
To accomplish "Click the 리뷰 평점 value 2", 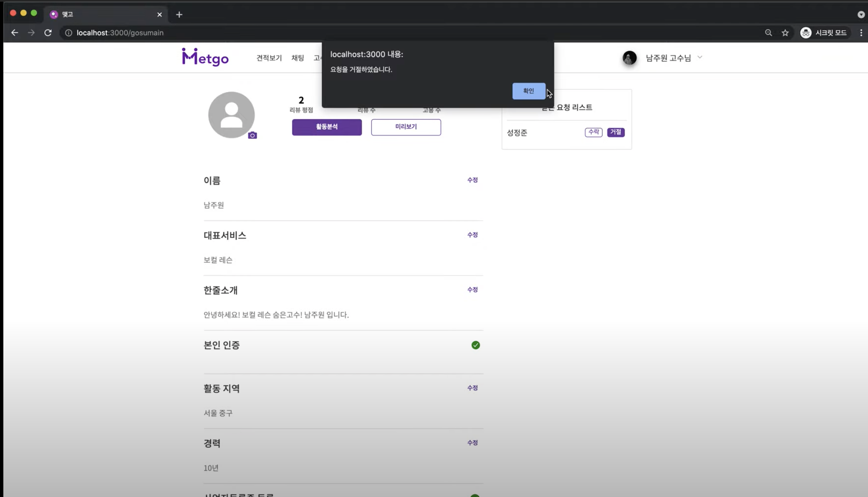I will tap(301, 100).
